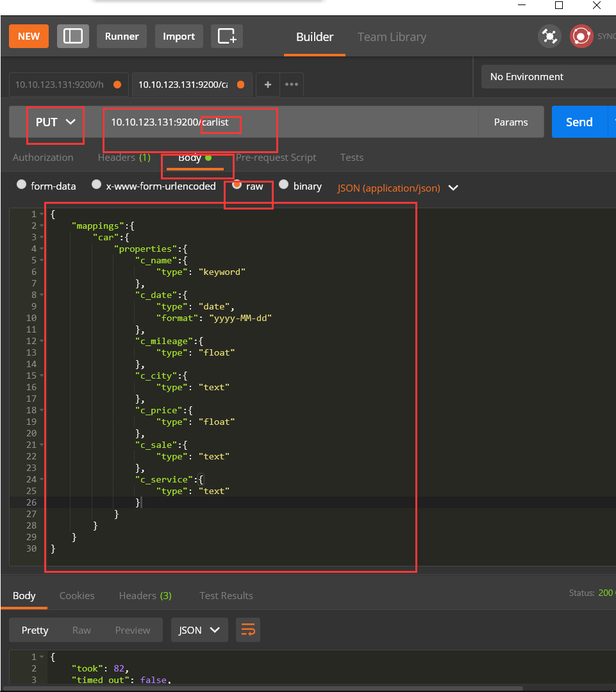Open response Headers (3) tab
Screen dimensions: 616x692
point(146,596)
